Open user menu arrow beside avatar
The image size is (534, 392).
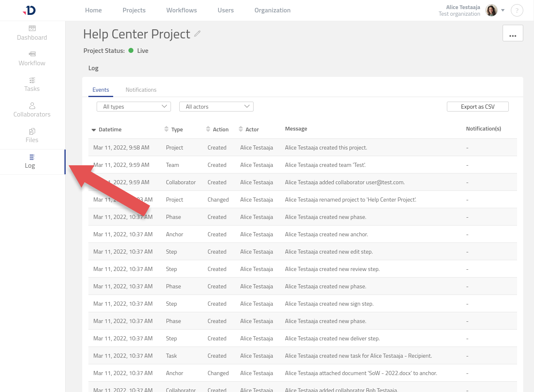[x=503, y=10]
